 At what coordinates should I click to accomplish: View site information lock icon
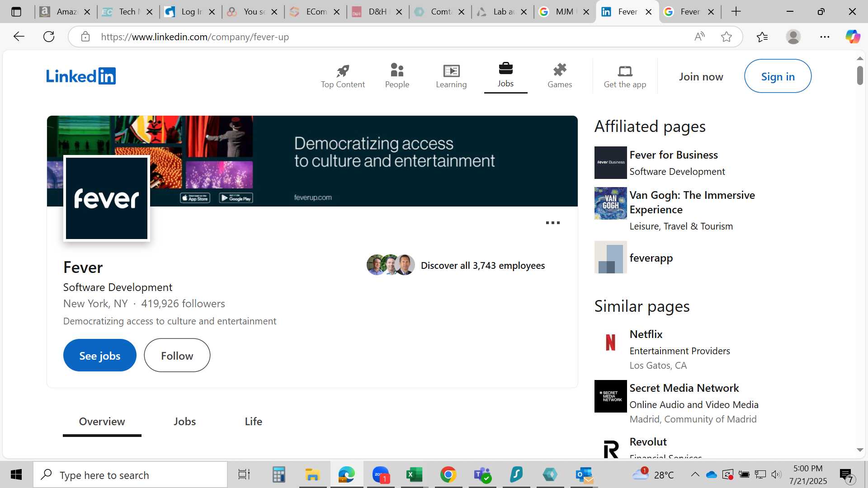click(85, 37)
